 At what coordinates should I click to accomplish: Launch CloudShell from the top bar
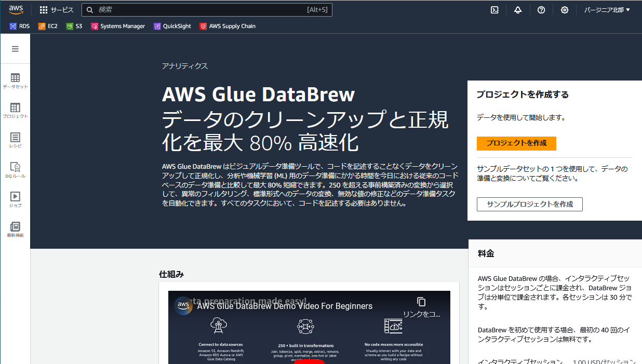[x=494, y=10]
